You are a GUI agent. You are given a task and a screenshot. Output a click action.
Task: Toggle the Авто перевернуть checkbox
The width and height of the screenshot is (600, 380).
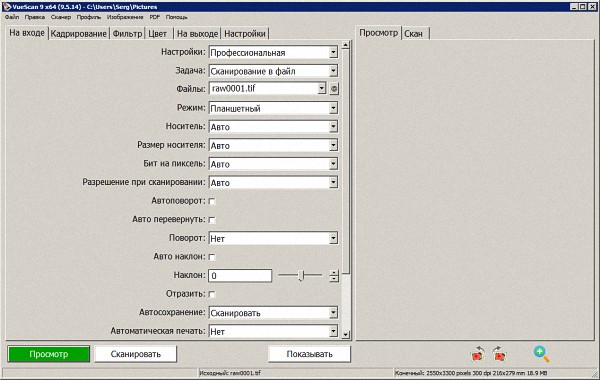tap(212, 220)
